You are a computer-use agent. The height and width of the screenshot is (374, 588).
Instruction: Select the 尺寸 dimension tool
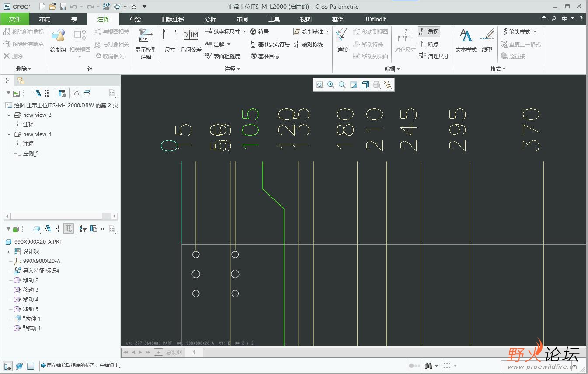(170, 41)
